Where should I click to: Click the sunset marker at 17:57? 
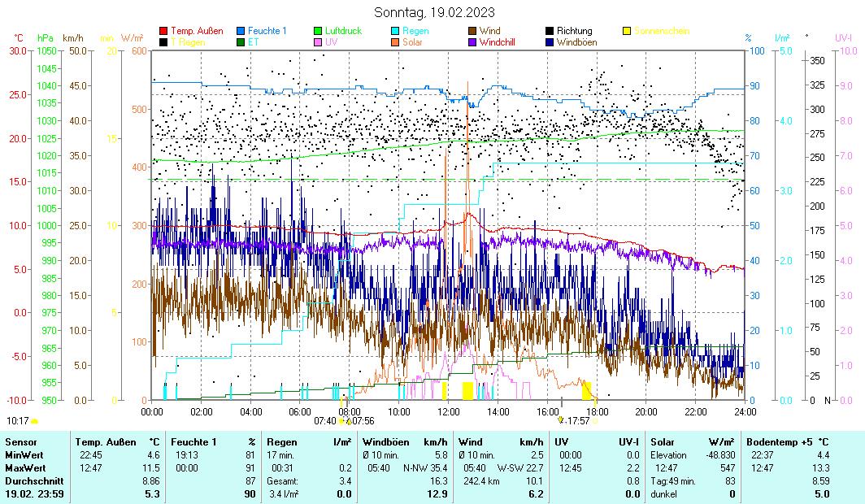pos(561,420)
